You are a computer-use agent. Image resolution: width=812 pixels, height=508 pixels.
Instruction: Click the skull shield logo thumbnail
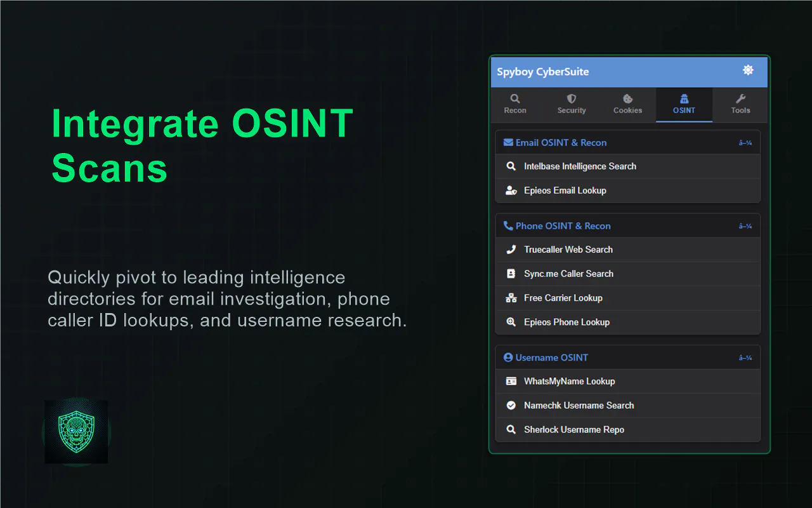76,432
